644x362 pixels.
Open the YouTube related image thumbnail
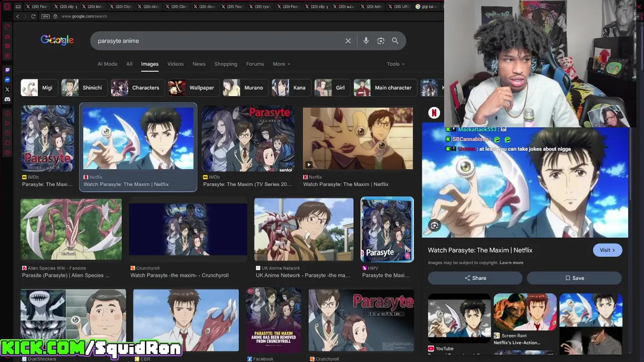coord(459,318)
